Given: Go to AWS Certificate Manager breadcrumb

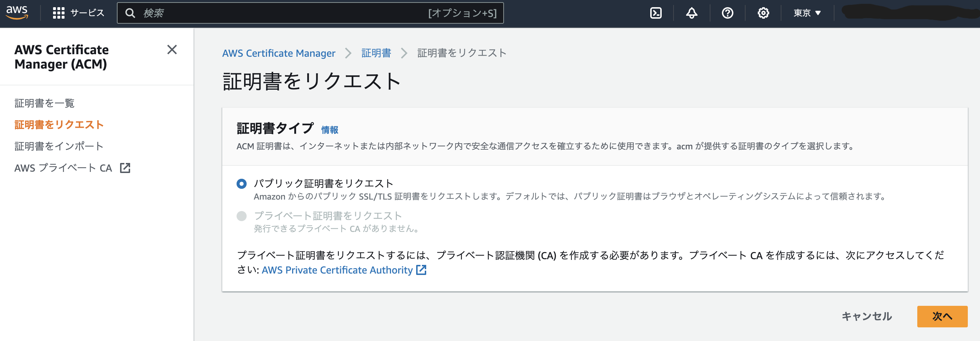Looking at the screenshot, I should coord(279,53).
